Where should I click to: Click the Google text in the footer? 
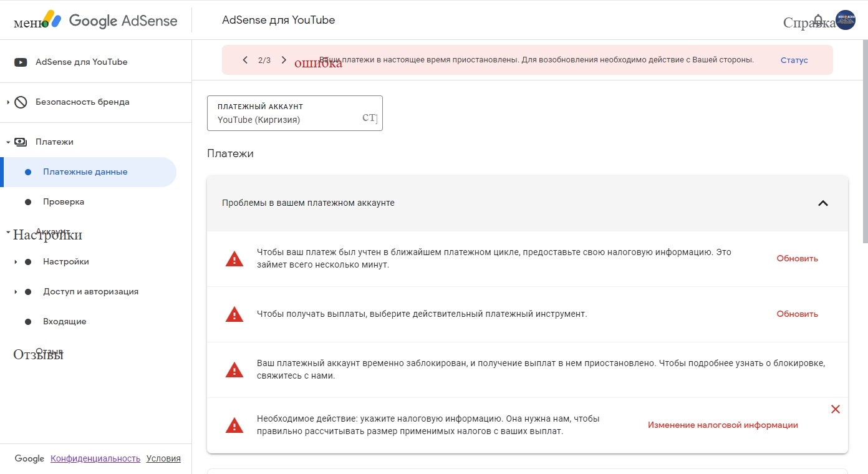coord(29,458)
